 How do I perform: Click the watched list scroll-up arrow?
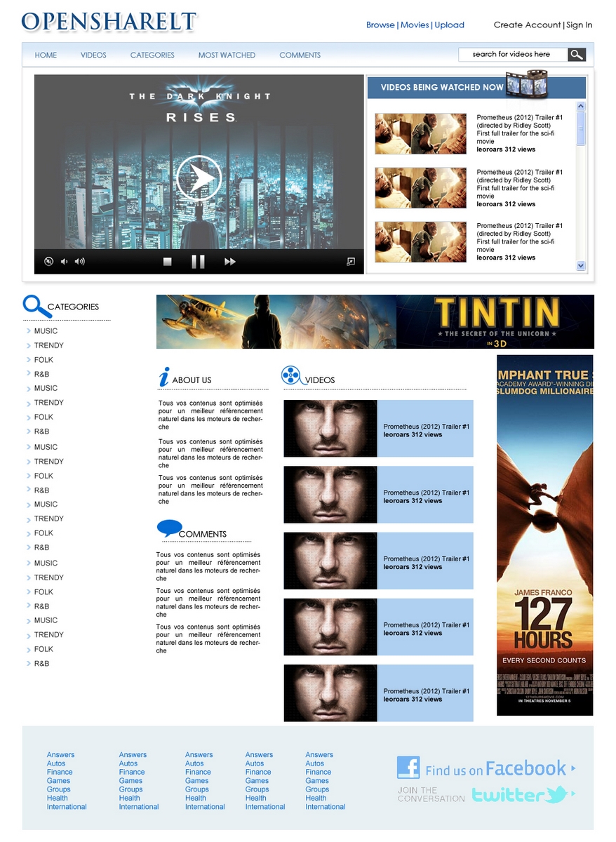(x=581, y=107)
